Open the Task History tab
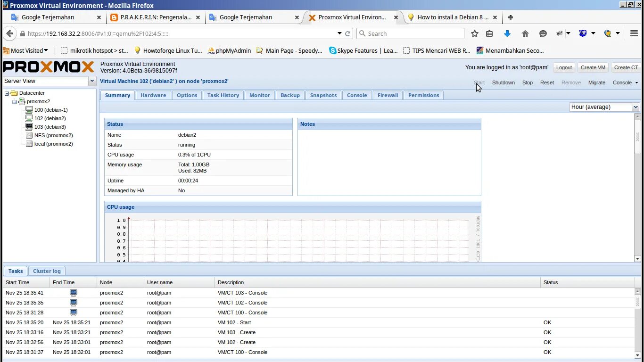This screenshot has height=362, width=644. click(223, 95)
